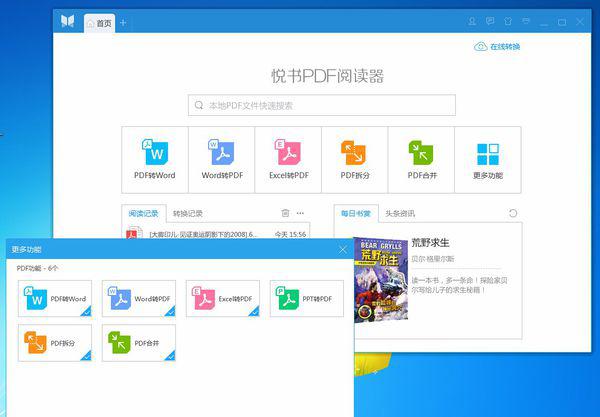Switch to 头条资讯 tab
Viewport: 600px width, 417px height.
coord(400,213)
